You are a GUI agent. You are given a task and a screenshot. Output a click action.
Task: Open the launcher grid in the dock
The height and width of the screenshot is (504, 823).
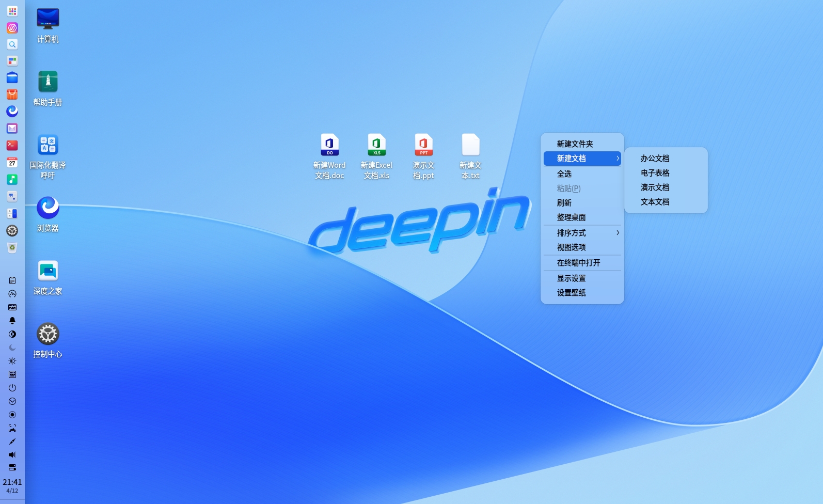tap(12, 11)
